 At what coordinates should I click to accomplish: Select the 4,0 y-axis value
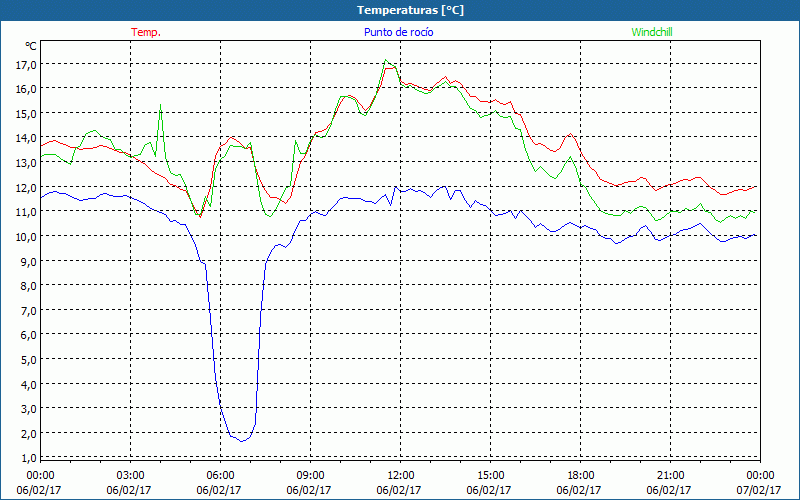[28, 385]
